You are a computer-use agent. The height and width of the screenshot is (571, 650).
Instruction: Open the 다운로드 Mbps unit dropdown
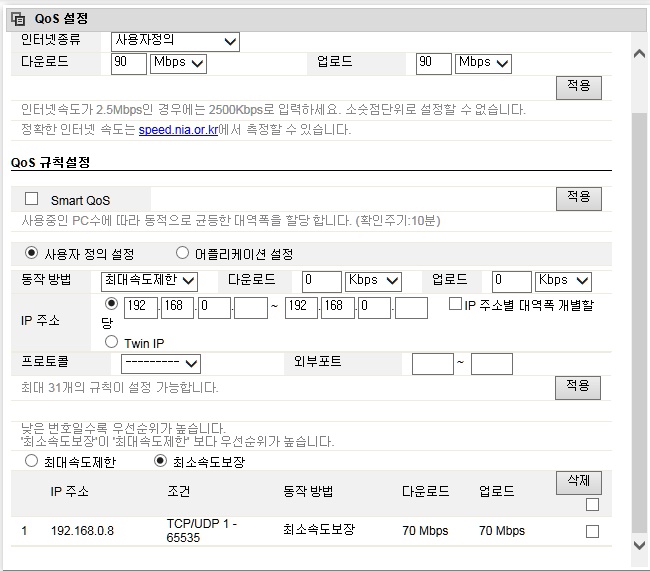[x=178, y=64]
